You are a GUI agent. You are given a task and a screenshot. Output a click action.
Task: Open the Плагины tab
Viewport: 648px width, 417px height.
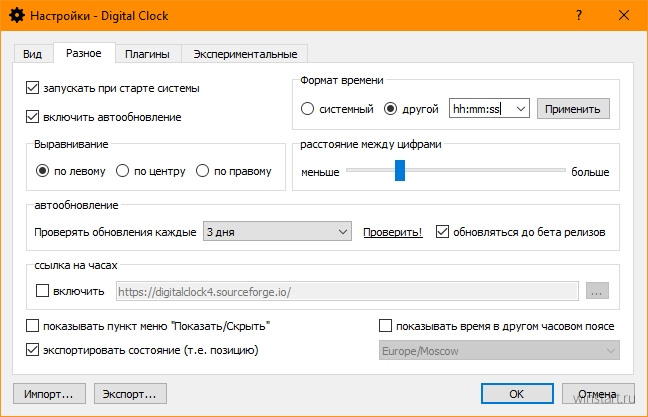[148, 54]
